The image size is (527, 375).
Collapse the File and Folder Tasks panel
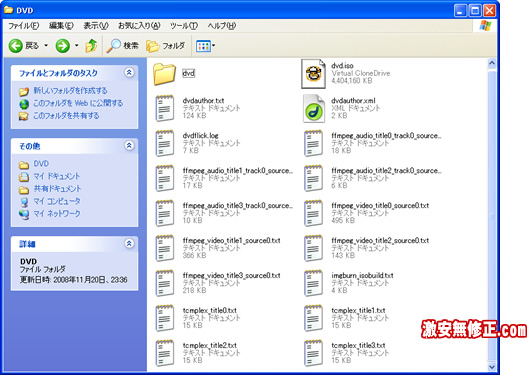click(x=129, y=72)
